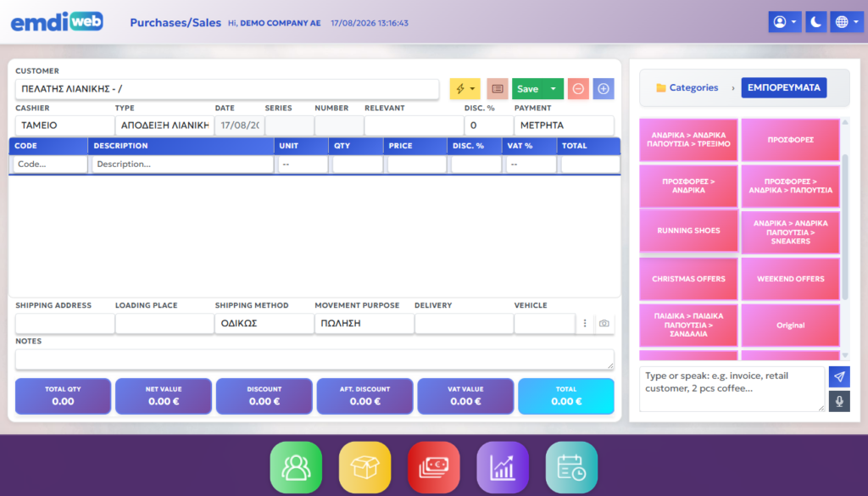
Task: Select the RUNNING SHOES category tile
Action: click(688, 231)
